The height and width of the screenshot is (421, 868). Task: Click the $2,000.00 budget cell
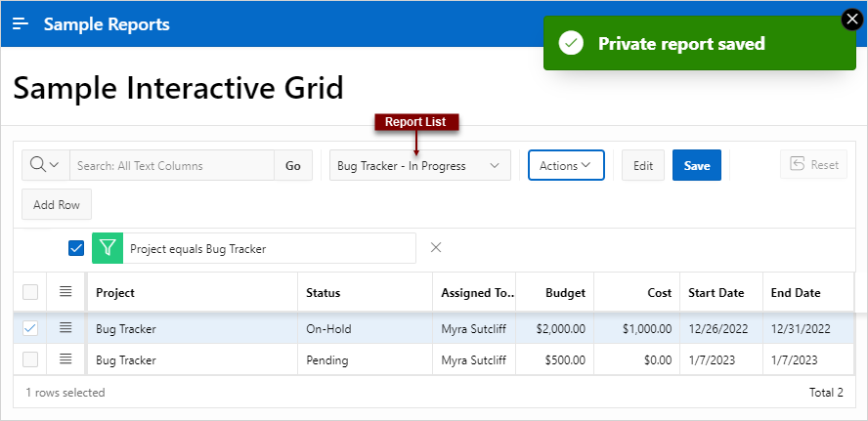554,328
